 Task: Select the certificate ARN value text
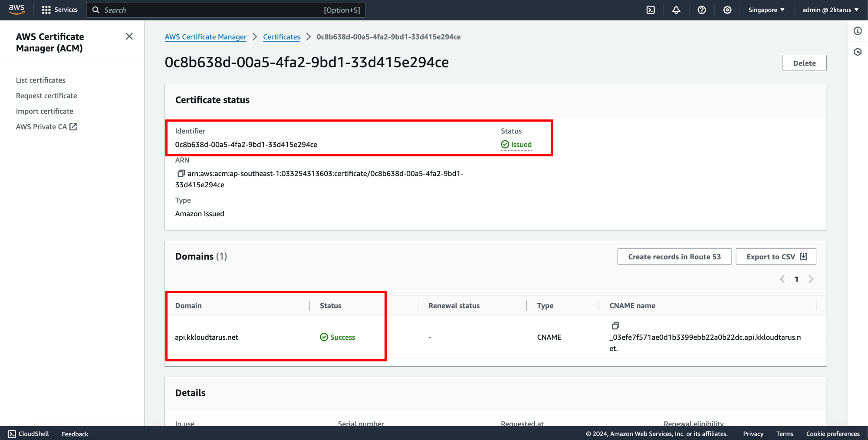tap(319, 179)
